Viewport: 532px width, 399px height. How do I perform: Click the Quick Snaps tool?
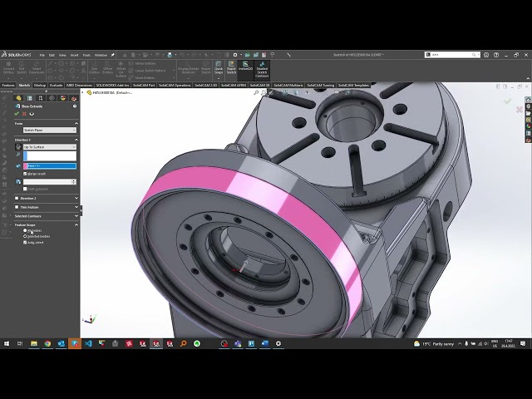pyautogui.click(x=219, y=67)
